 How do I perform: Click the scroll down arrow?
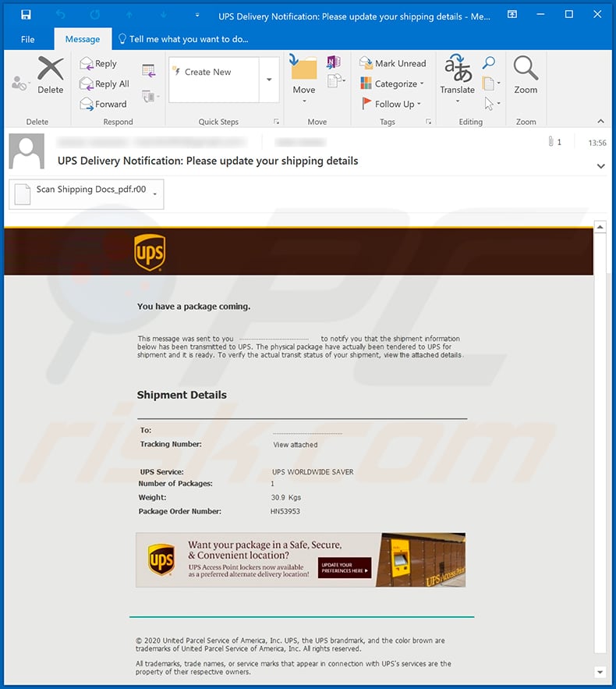click(x=600, y=672)
